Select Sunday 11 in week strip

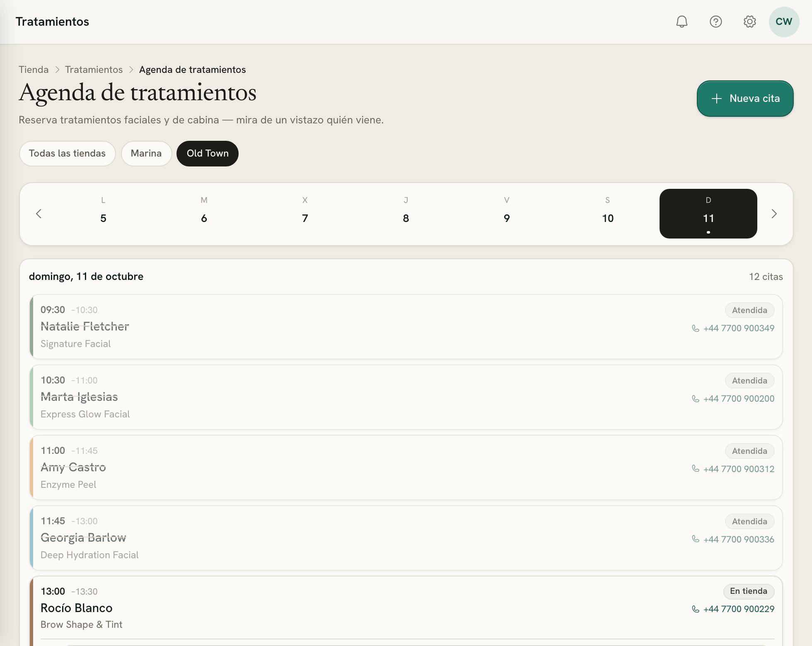click(x=708, y=214)
